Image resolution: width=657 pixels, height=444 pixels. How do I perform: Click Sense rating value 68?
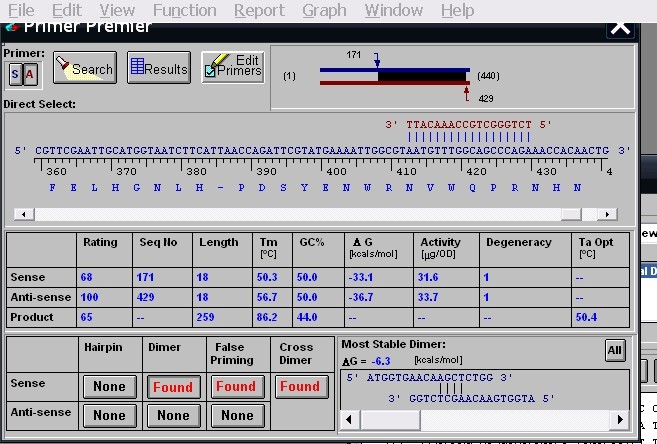[87, 277]
